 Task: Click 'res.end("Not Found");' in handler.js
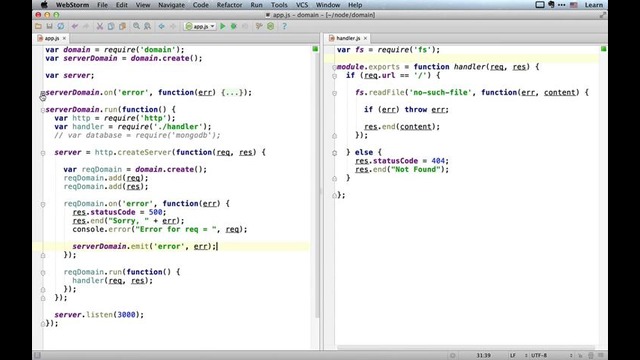402,169
